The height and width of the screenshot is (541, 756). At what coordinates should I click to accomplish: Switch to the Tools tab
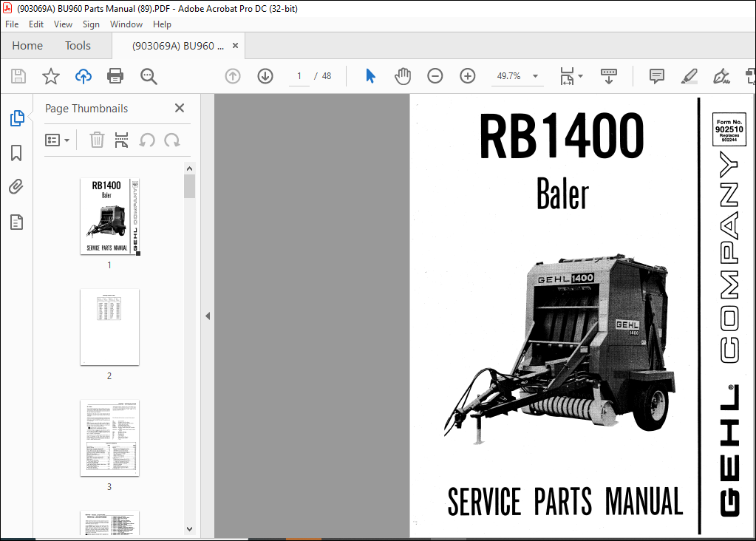click(78, 45)
